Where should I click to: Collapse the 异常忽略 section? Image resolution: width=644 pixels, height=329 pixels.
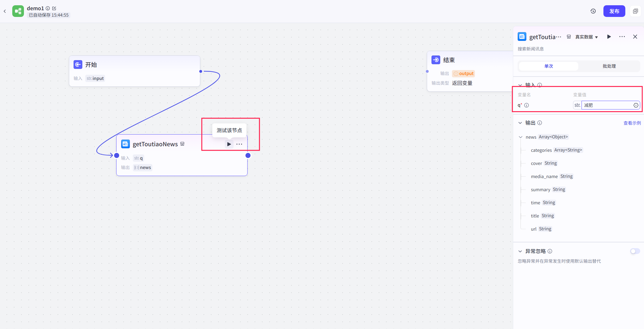520,251
